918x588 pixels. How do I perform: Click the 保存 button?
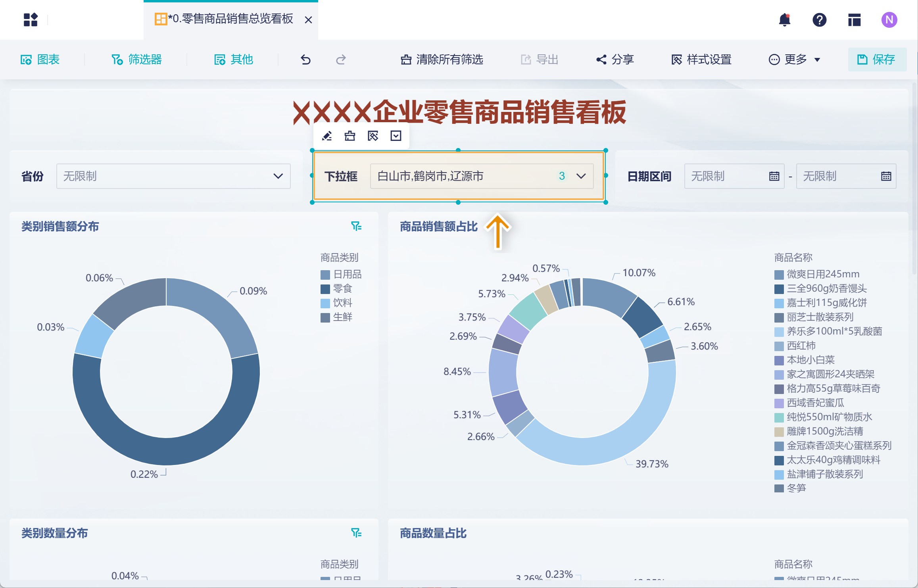[877, 60]
